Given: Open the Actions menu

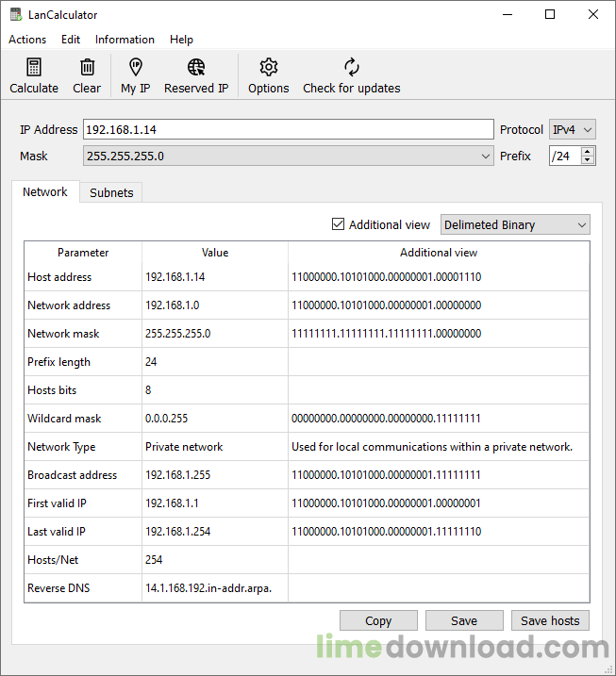Looking at the screenshot, I should tap(27, 40).
